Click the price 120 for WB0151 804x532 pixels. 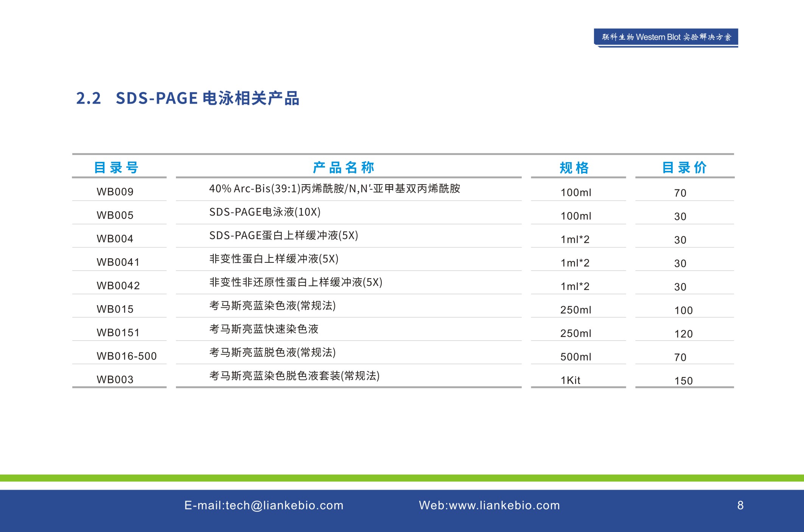683,334
